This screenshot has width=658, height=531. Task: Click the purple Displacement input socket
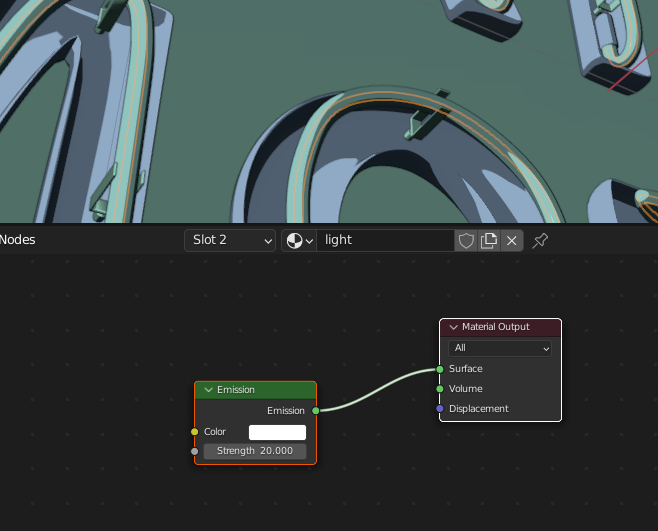tap(440, 409)
